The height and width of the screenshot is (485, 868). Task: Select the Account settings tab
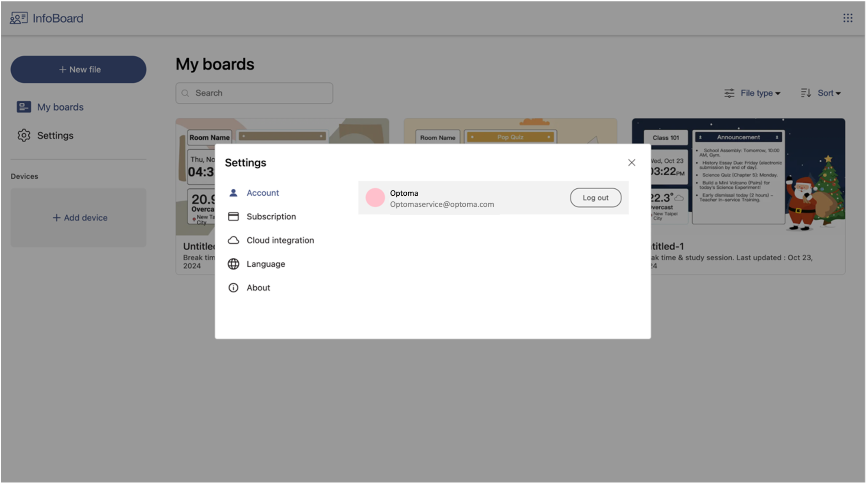(x=263, y=193)
